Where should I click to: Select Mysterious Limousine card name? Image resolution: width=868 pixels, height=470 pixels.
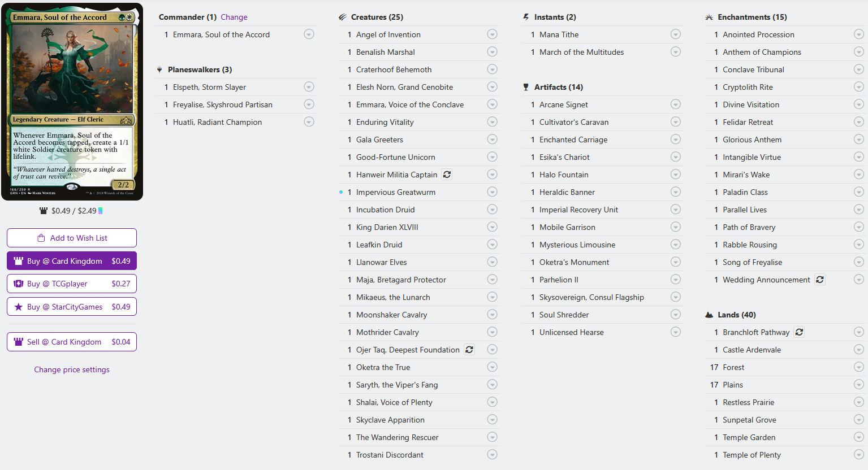tap(577, 245)
